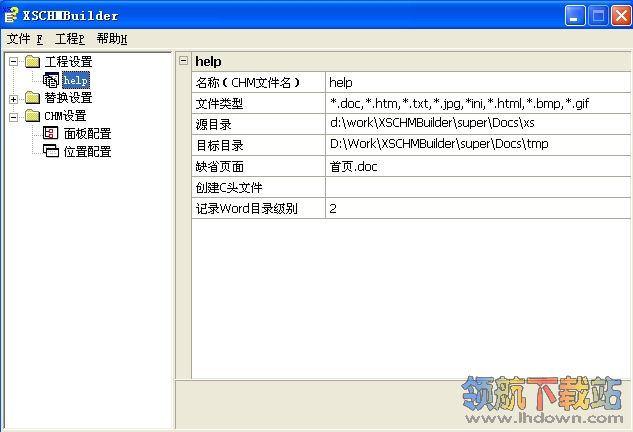The width and height of the screenshot is (633, 432).
Task: Close the XSCHM Builder window
Action: (x=621, y=15)
